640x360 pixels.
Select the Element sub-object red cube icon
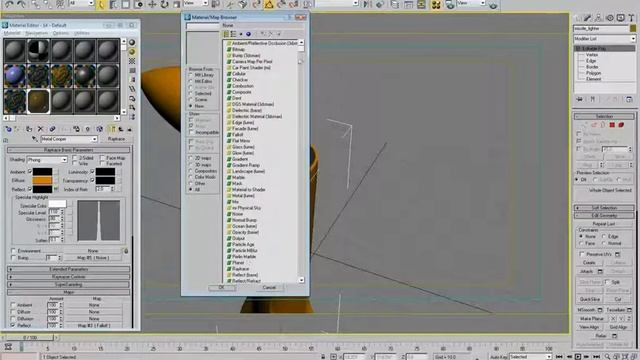[x=621, y=125]
